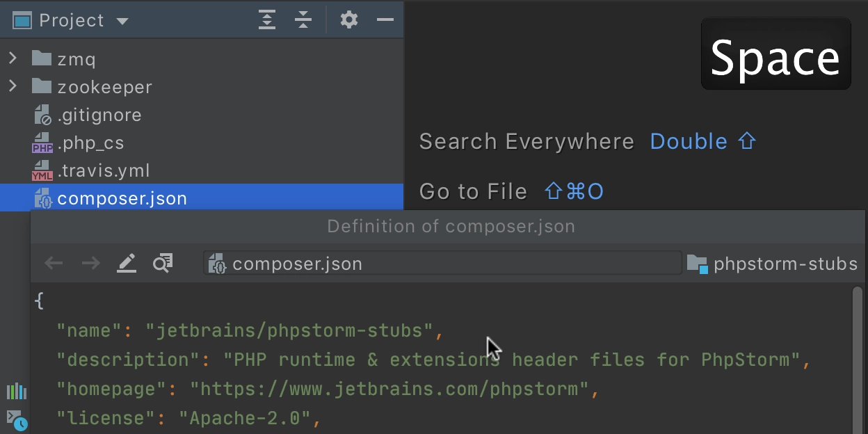
Task: Click the jetbrains.com/phpstorm URL string
Action: pyautogui.click(x=389, y=389)
